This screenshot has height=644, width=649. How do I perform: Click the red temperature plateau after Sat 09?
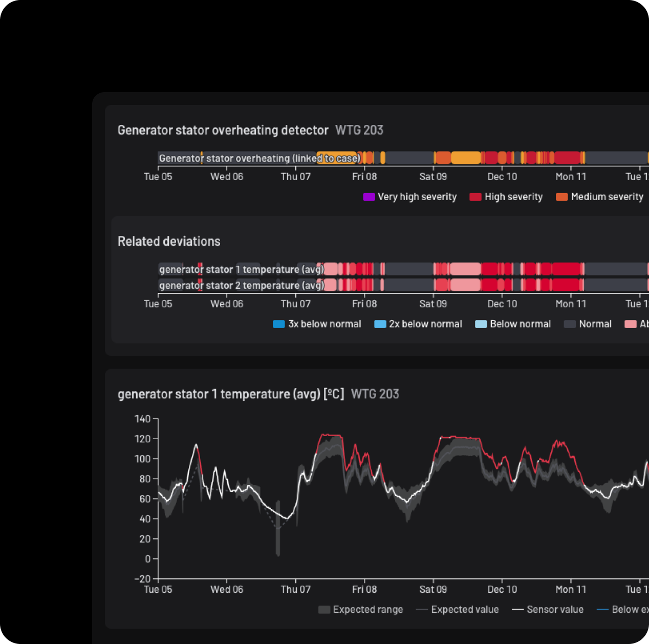point(460,438)
